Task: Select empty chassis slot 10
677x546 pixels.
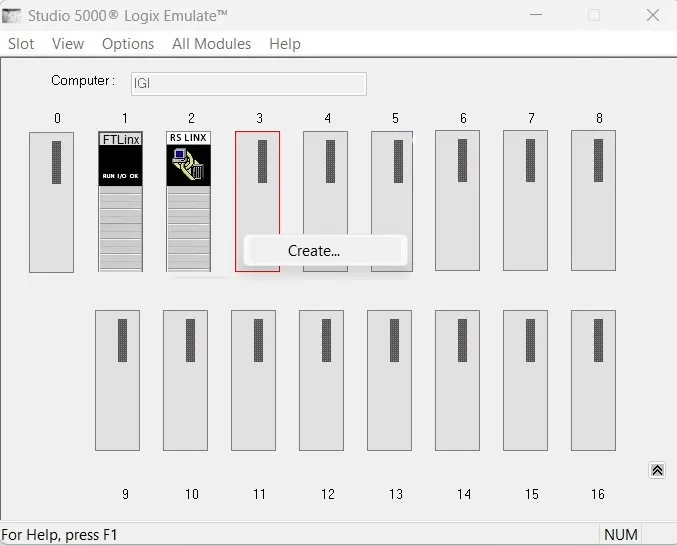Action: (x=186, y=380)
